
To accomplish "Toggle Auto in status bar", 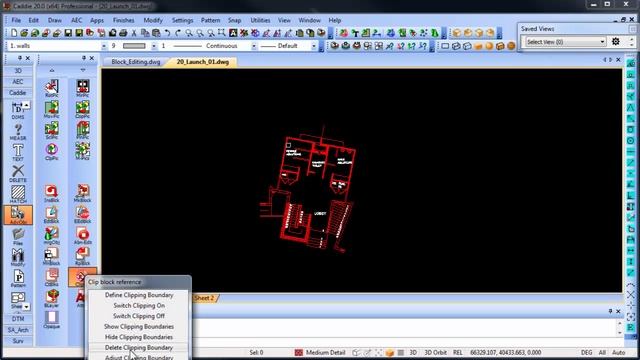I will point(618,352).
